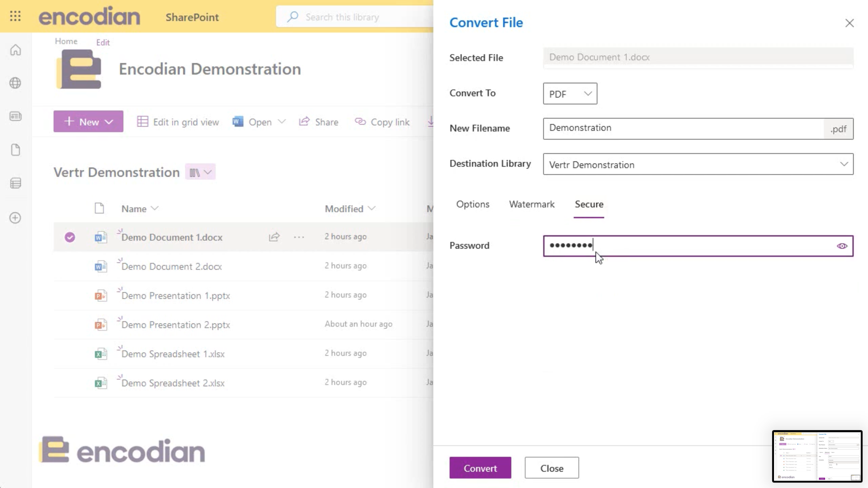Open more actions ellipsis for Demo Document 1.docx
This screenshot has height=488, width=868.
[x=299, y=237]
